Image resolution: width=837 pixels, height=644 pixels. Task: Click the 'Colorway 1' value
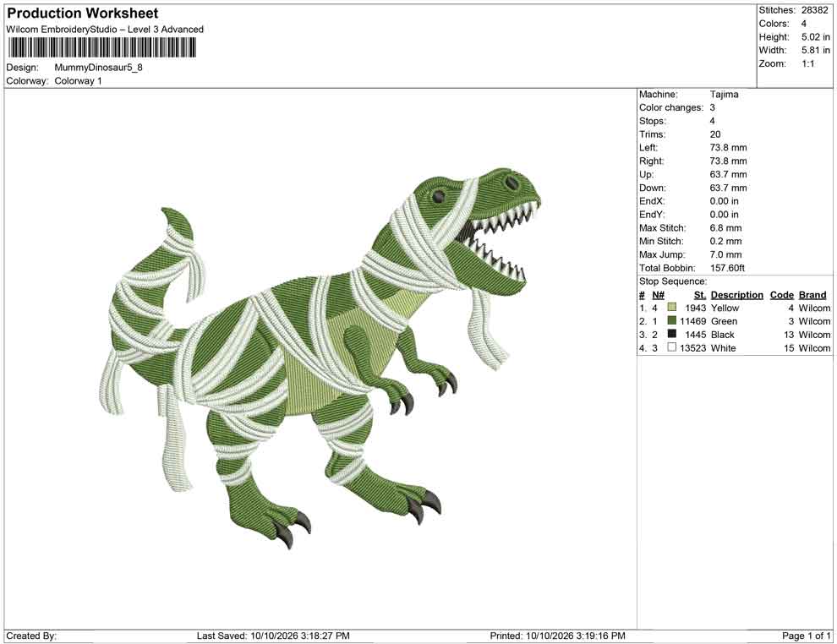click(78, 81)
